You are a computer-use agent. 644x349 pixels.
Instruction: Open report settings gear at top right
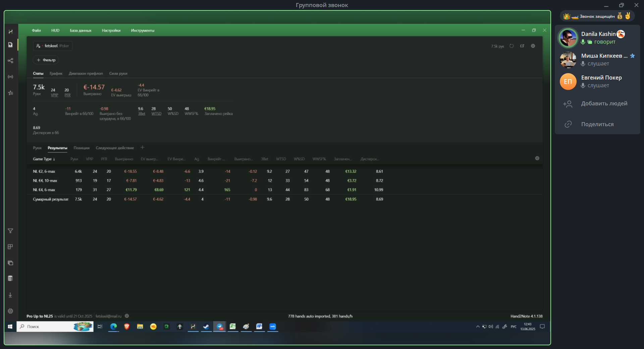[x=533, y=46]
